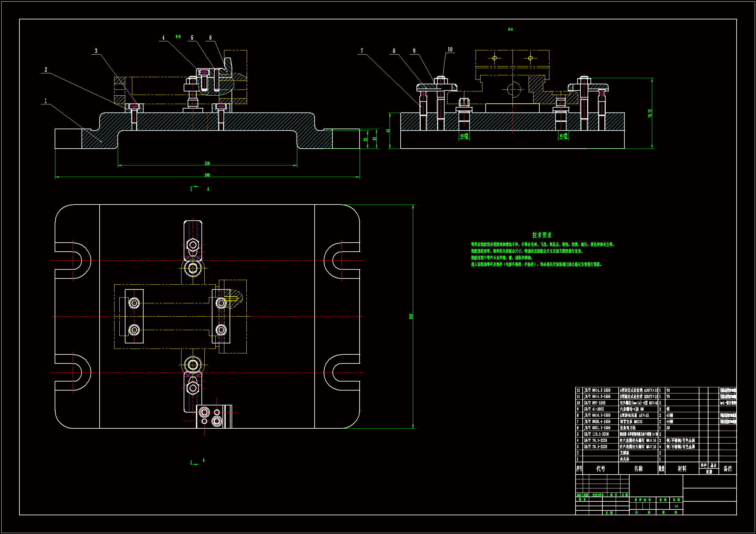This screenshot has height=534, width=756.
Task: Select the 340 overall length dimension
Action: 207,175
